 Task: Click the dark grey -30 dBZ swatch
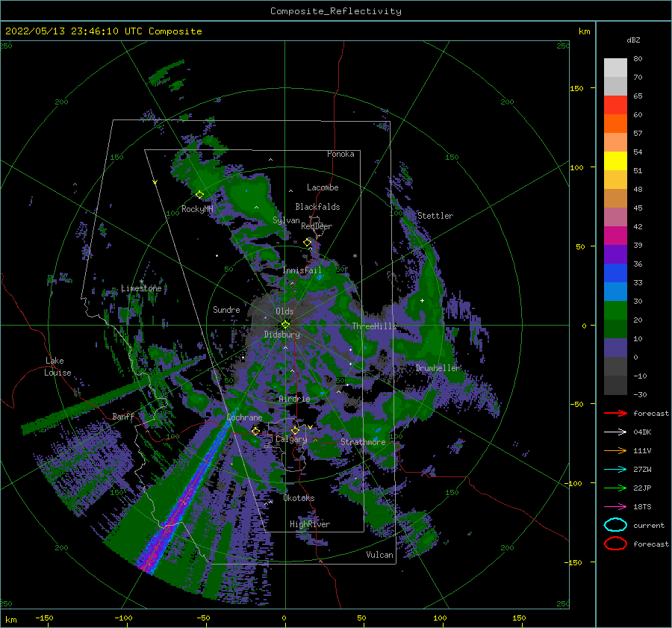[615, 385]
